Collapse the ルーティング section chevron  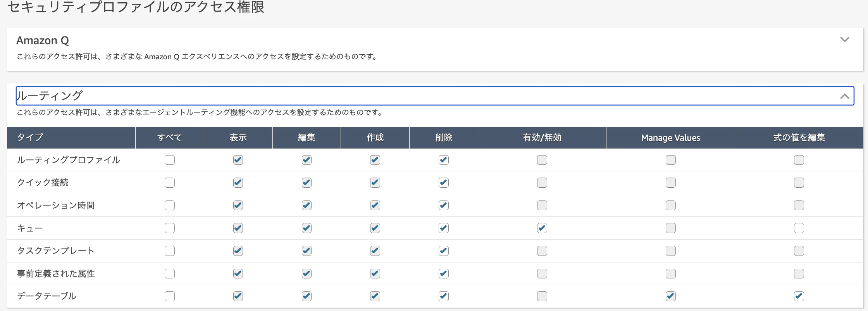tap(844, 96)
